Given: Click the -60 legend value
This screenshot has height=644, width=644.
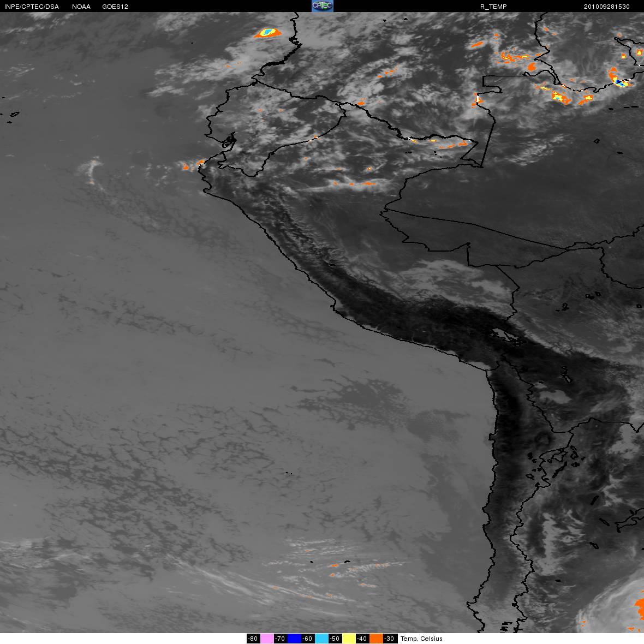Looking at the screenshot, I should pyautogui.click(x=308, y=639).
